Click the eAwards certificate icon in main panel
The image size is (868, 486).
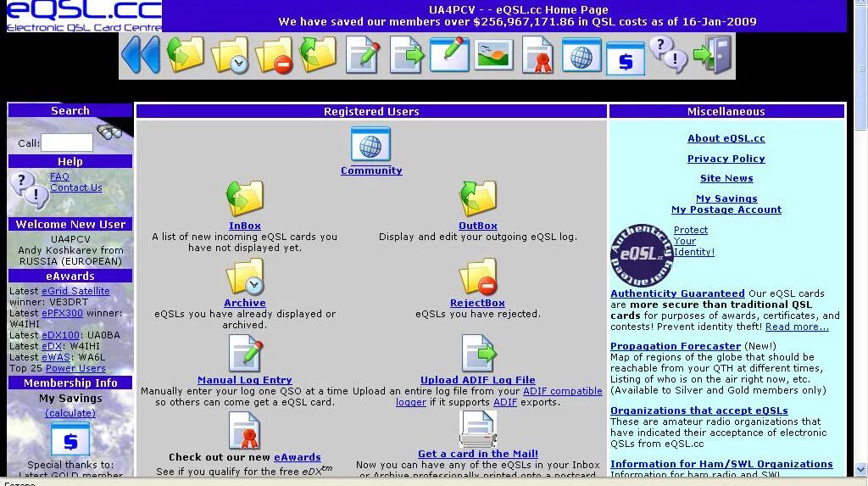pos(245,431)
